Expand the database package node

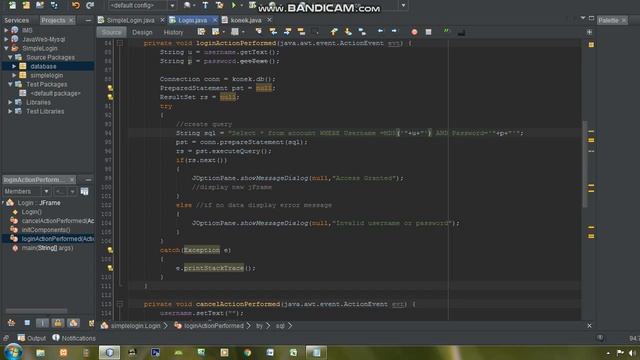tap(14, 66)
